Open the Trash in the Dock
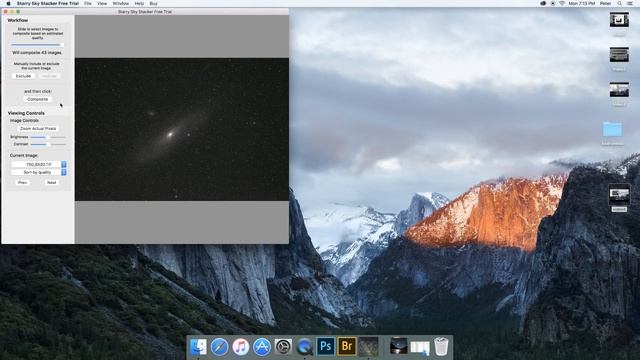Screen dimensions: 640x360 [441, 347]
